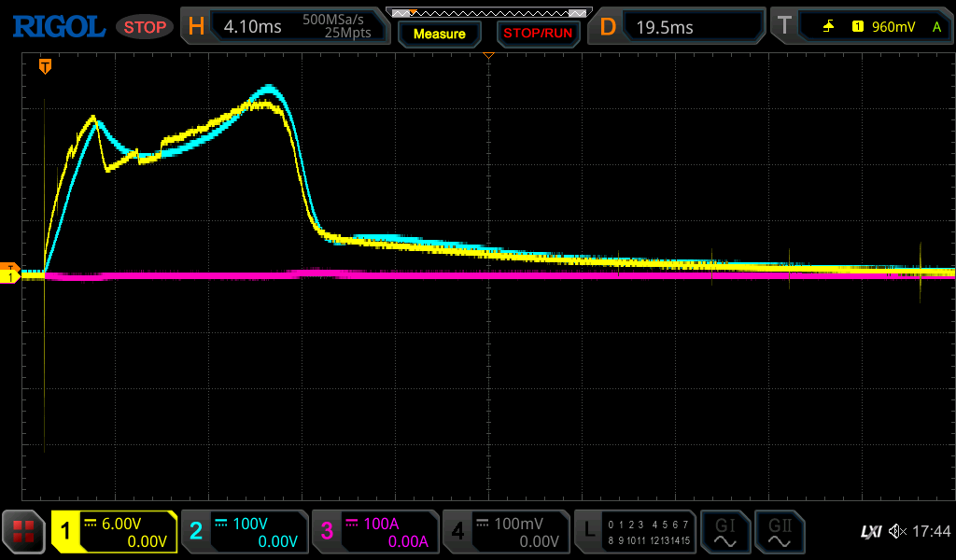Click the waveform memory position bar
956x560 pixels.
[488, 13]
